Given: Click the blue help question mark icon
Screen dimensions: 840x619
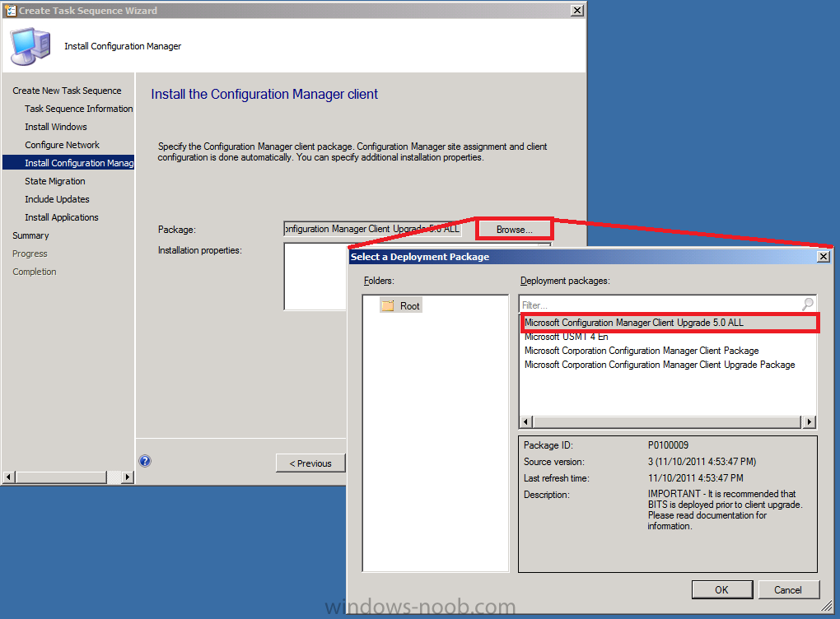Looking at the screenshot, I should (x=145, y=461).
